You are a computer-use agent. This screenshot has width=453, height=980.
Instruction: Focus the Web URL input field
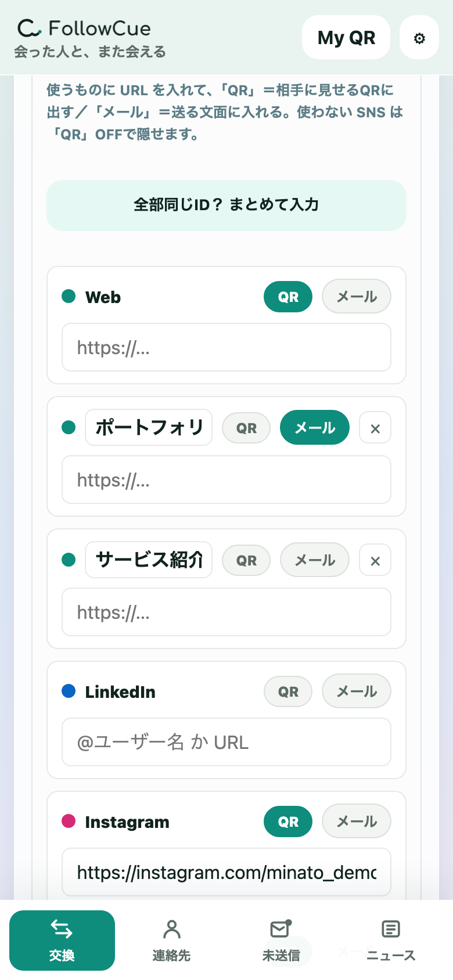click(227, 347)
